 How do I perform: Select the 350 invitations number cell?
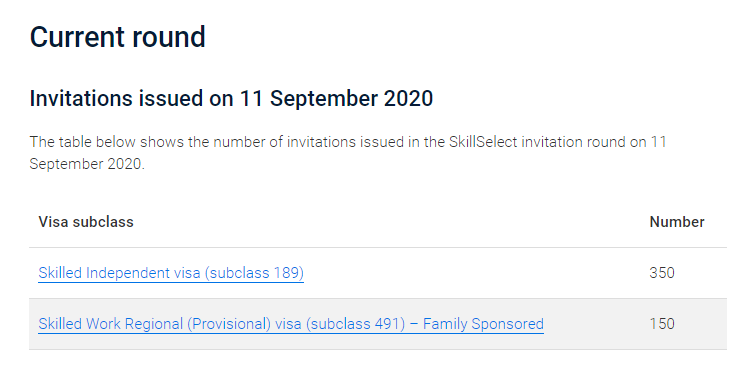point(662,273)
